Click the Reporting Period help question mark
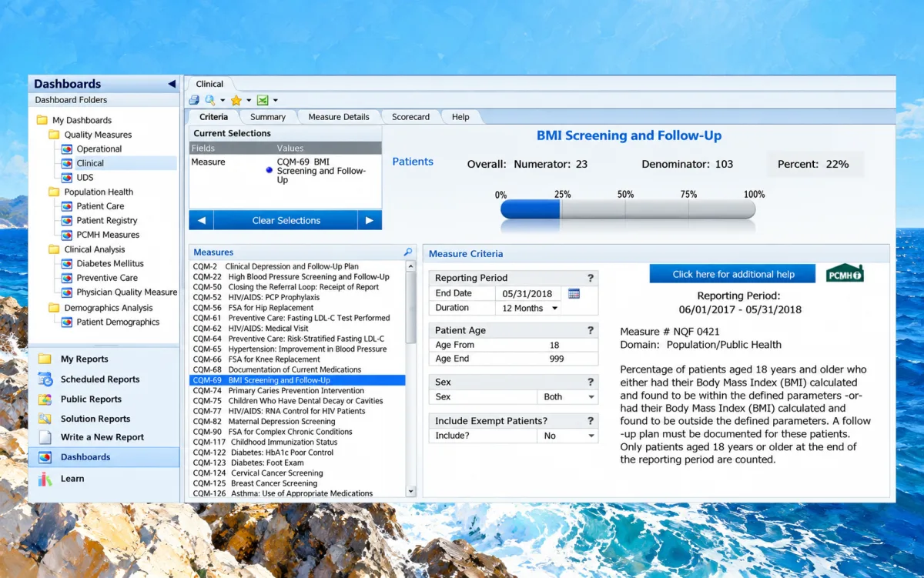 coord(591,278)
